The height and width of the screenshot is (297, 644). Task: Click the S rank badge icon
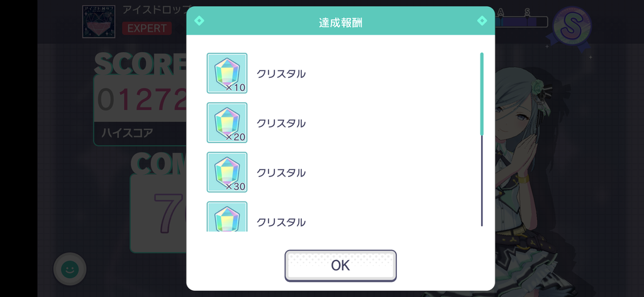(572, 26)
